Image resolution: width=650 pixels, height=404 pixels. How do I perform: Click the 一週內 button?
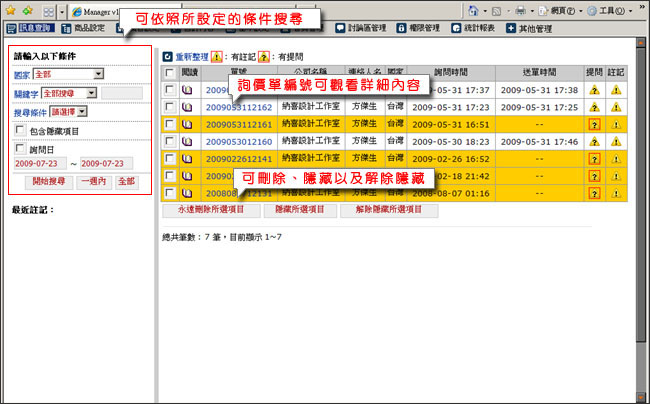[x=94, y=182]
